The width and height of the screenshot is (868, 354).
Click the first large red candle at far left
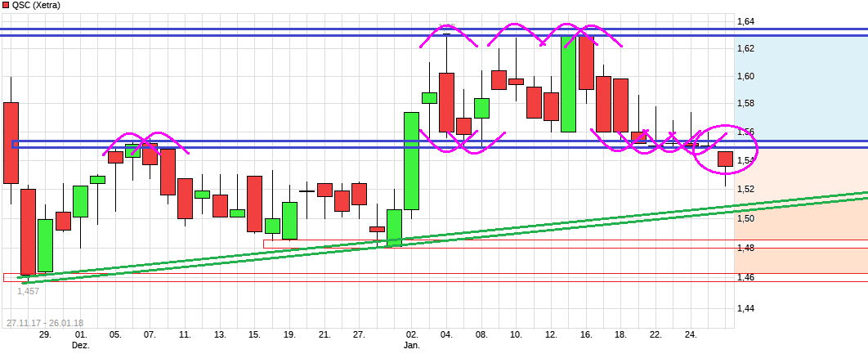11,142
